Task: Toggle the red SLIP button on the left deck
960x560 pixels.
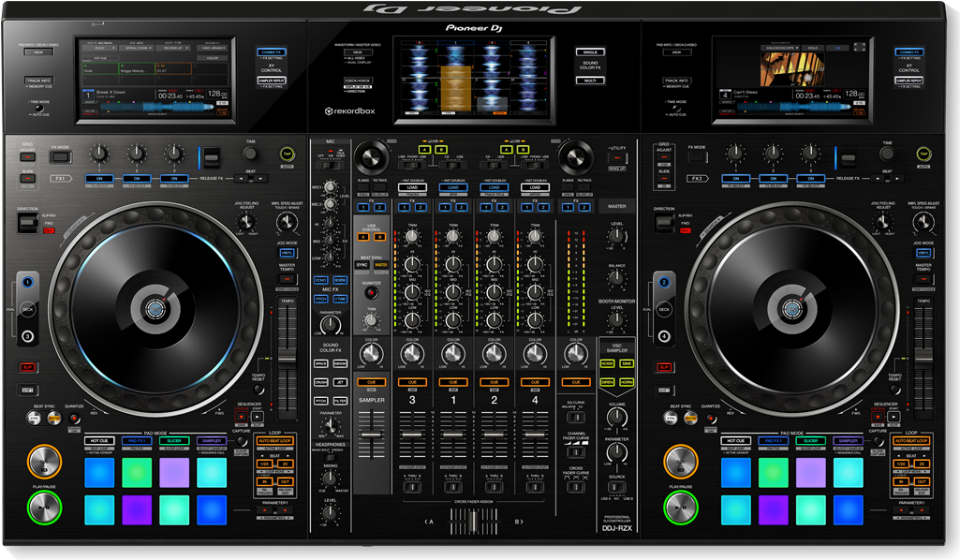Action: tap(29, 367)
